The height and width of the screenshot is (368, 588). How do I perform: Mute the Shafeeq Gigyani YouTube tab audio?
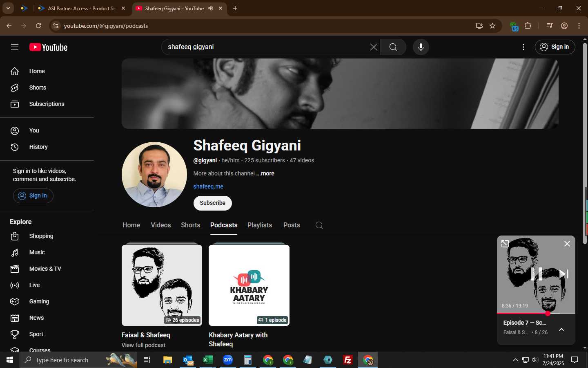211,8
